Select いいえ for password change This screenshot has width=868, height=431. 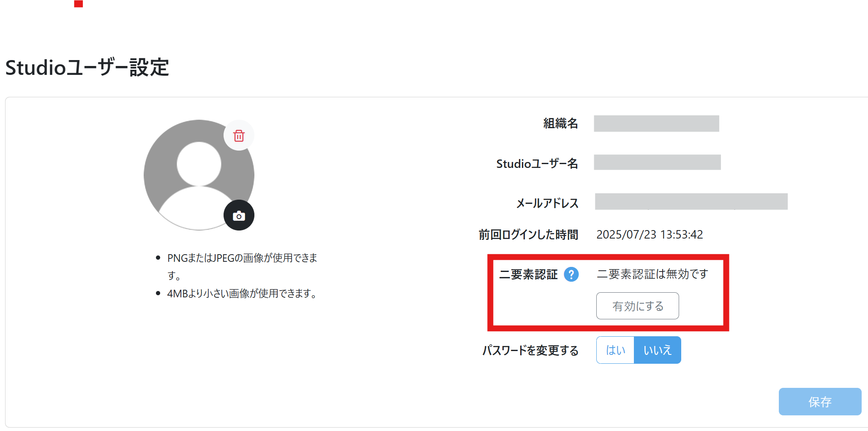point(657,350)
